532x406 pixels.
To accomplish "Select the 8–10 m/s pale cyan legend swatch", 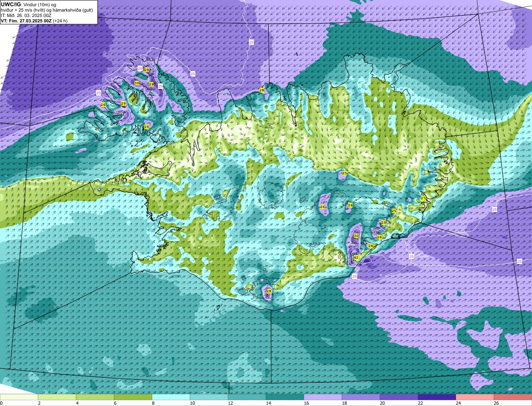I will pos(171,397).
